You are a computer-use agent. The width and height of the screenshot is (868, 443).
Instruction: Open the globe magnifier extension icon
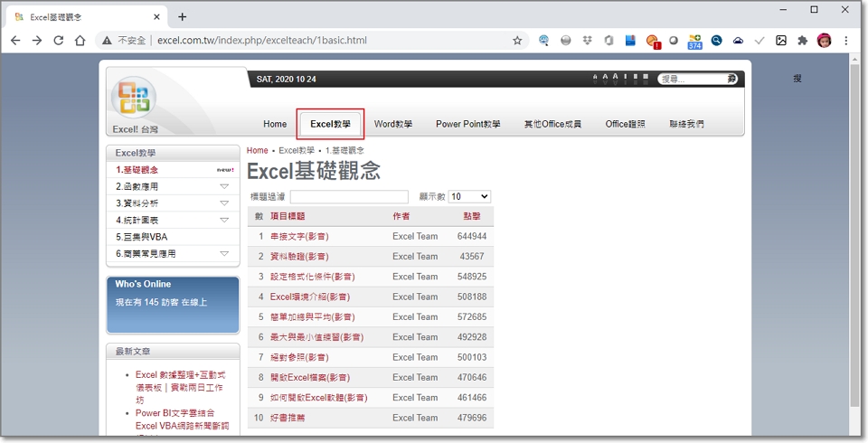pos(543,41)
